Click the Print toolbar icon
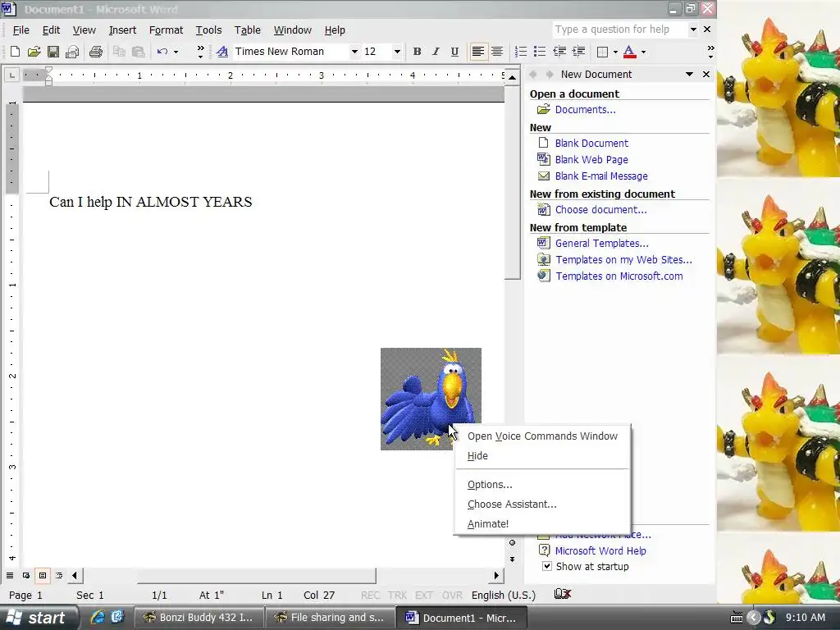 coord(96,52)
